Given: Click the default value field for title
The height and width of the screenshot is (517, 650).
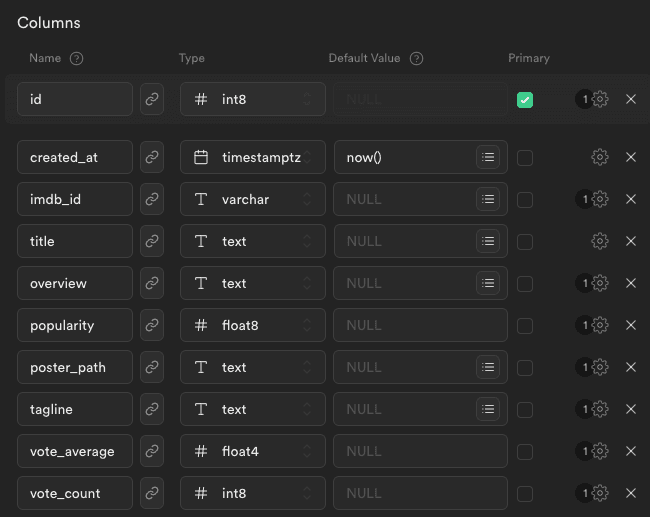Looking at the screenshot, I should point(405,241).
